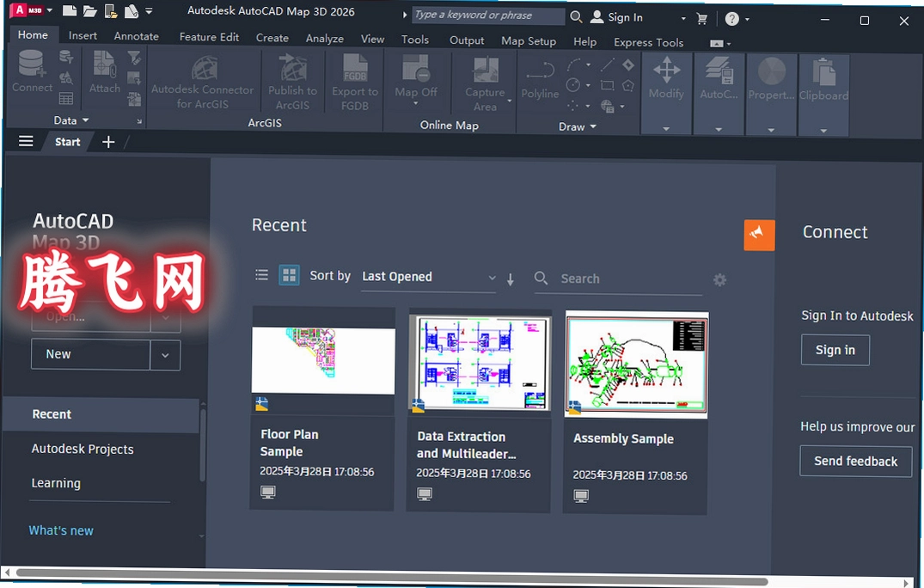Open the Sign In dropdown arrow
Viewport: 924px width, 588px height.
click(x=683, y=18)
